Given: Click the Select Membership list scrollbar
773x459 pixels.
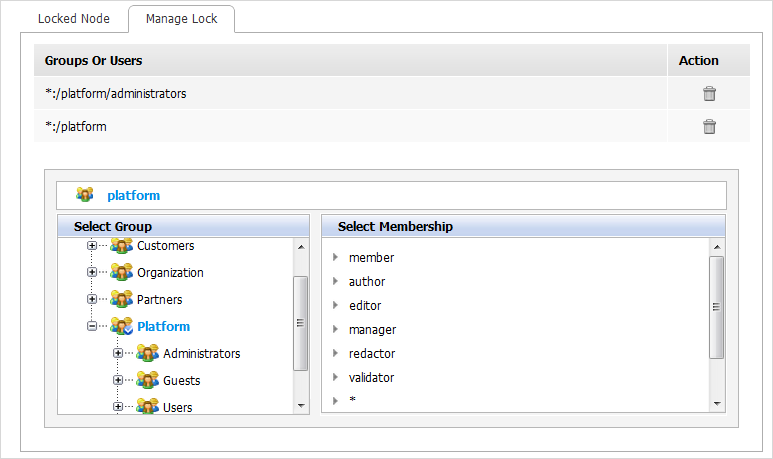Looking at the screenshot, I should coord(716,307).
